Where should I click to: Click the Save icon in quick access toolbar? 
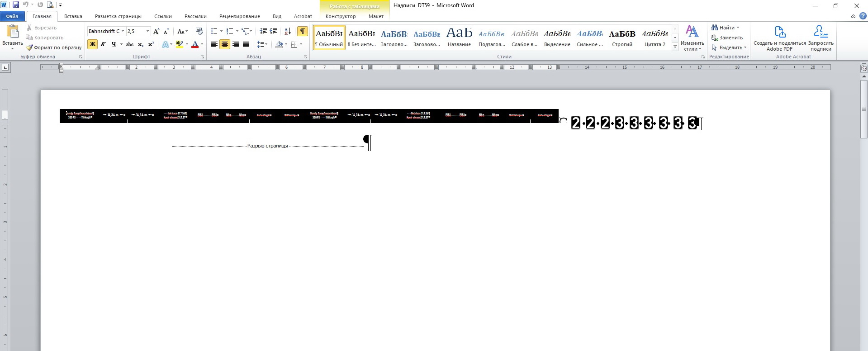tap(16, 5)
